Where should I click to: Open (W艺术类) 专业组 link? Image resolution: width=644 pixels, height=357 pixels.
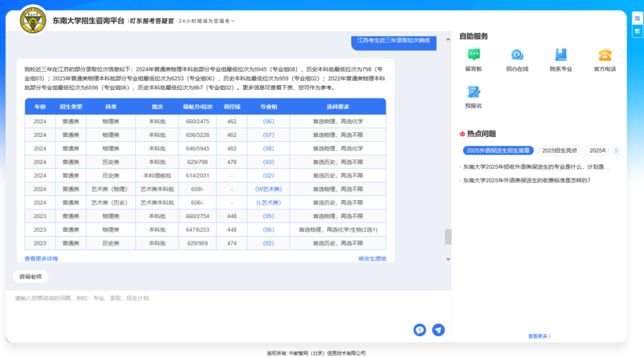(x=268, y=189)
